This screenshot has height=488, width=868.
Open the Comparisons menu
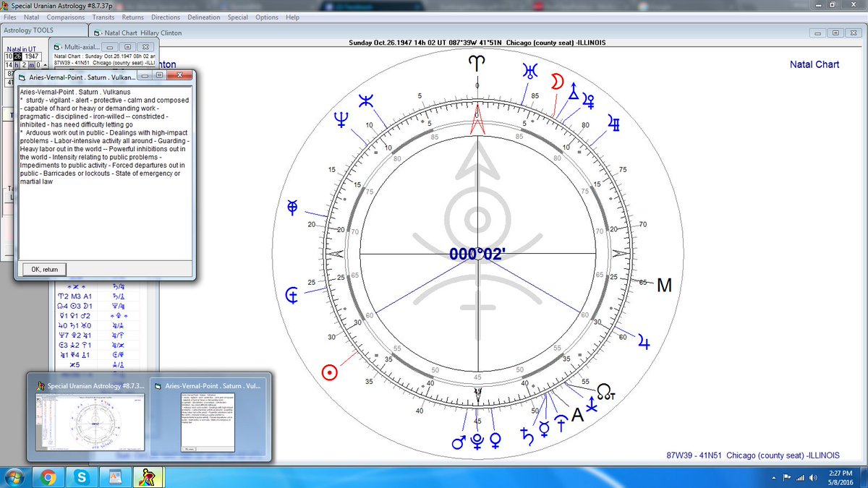pos(64,17)
